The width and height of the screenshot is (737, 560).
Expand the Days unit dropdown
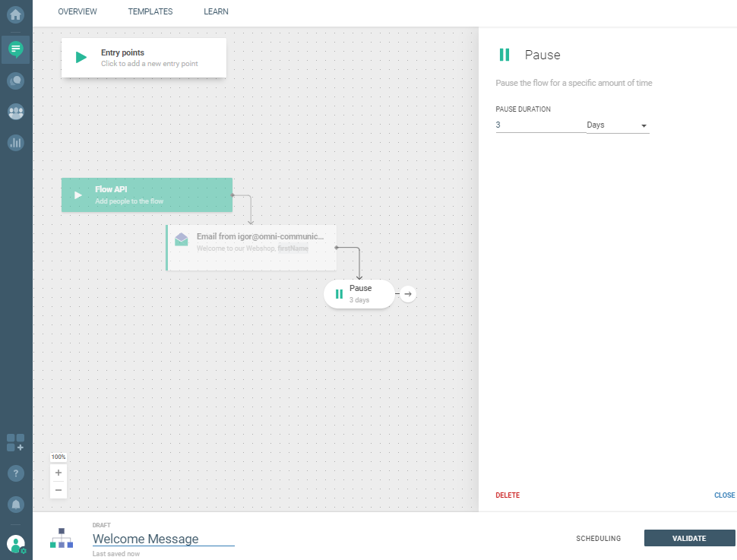tap(617, 125)
